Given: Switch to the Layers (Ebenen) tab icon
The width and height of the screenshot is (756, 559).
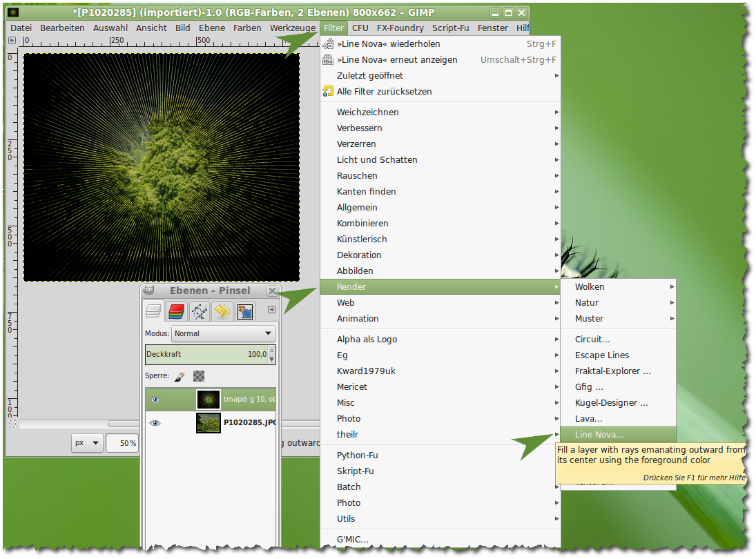Looking at the screenshot, I should point(153,312).
